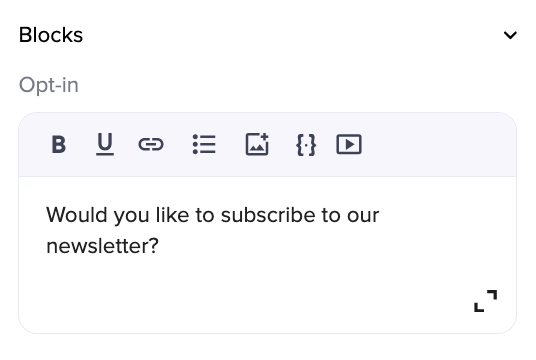Click the blank toolbar area left of the Bold icon
The height and width of the screenshot is (360, 536).
click(34, 145)
